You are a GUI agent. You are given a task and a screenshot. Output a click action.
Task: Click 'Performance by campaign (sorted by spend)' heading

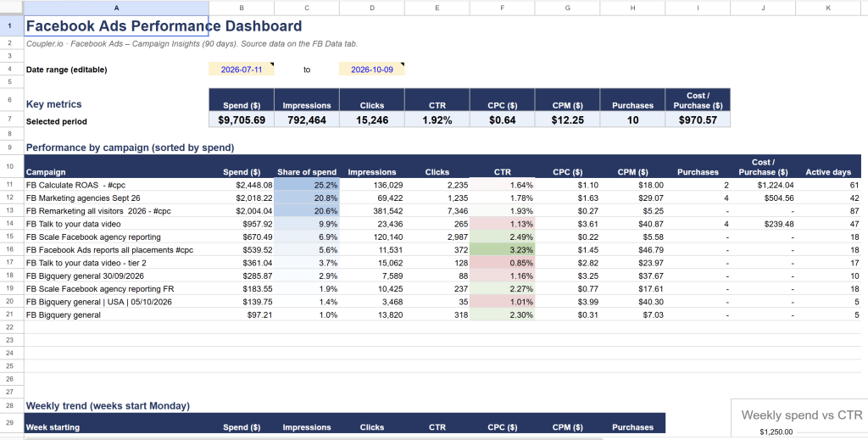point(130,148)
